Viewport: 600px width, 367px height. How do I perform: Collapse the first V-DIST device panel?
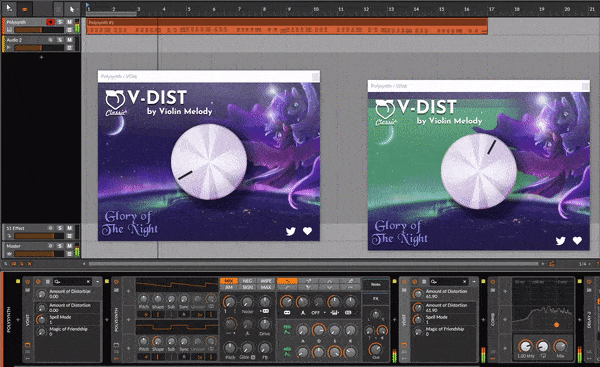point(98,282)
